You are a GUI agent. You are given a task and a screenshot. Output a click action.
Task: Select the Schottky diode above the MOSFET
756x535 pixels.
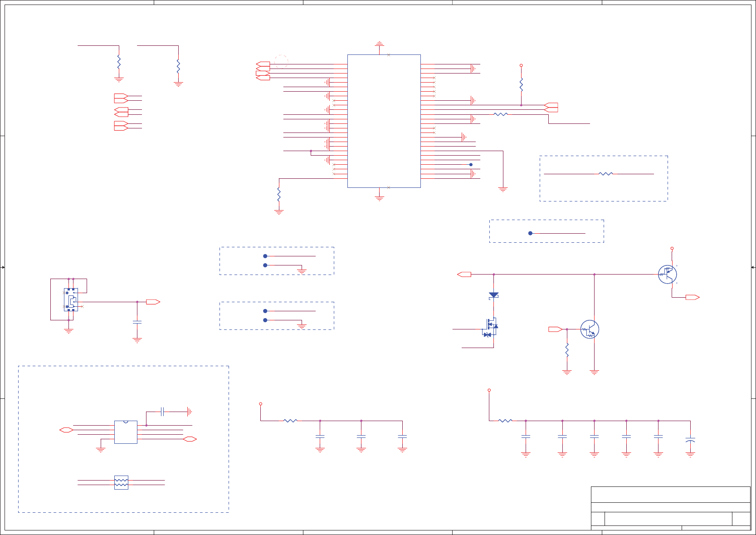tap(493, 295)
